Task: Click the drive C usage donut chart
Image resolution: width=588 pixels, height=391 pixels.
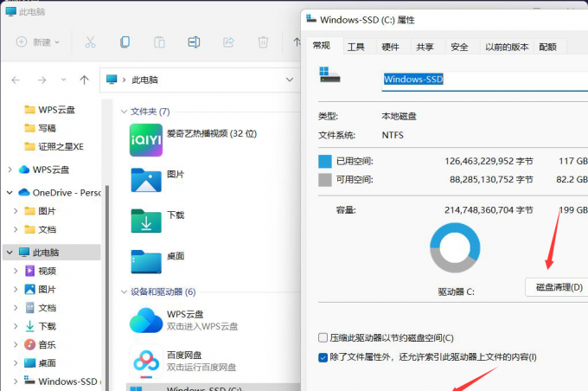Action: click(455, 247)
